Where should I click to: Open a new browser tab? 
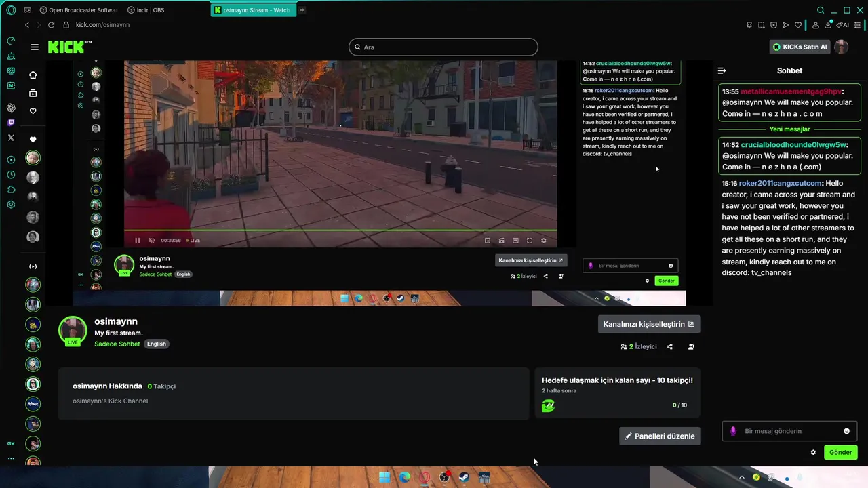click(x=302, y=10)
